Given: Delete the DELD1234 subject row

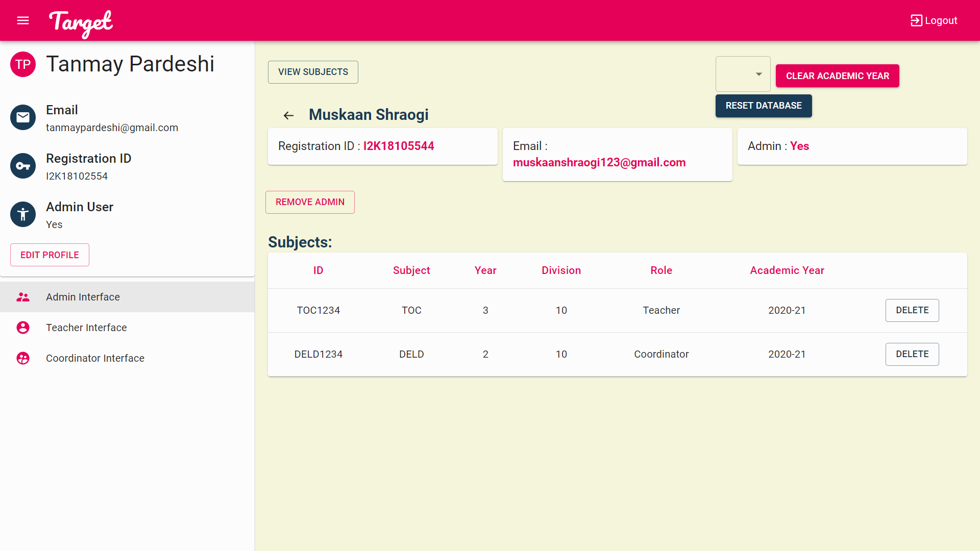Looking at the screenshot, I should (x=912, y=354).
